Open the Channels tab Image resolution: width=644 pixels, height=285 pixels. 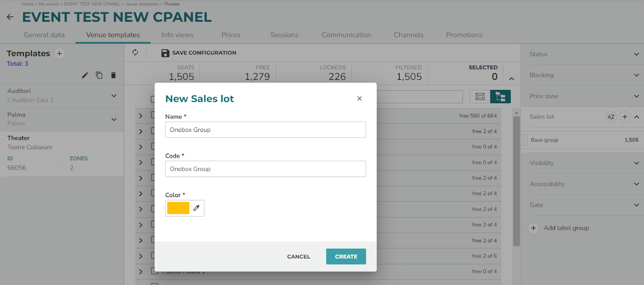coord(409,35)
